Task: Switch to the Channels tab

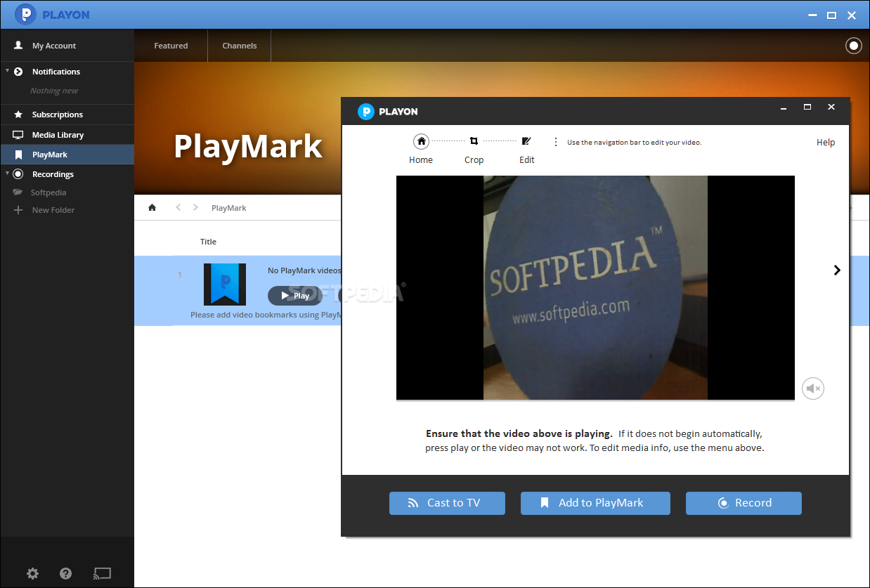Action: tap(240, 46)
